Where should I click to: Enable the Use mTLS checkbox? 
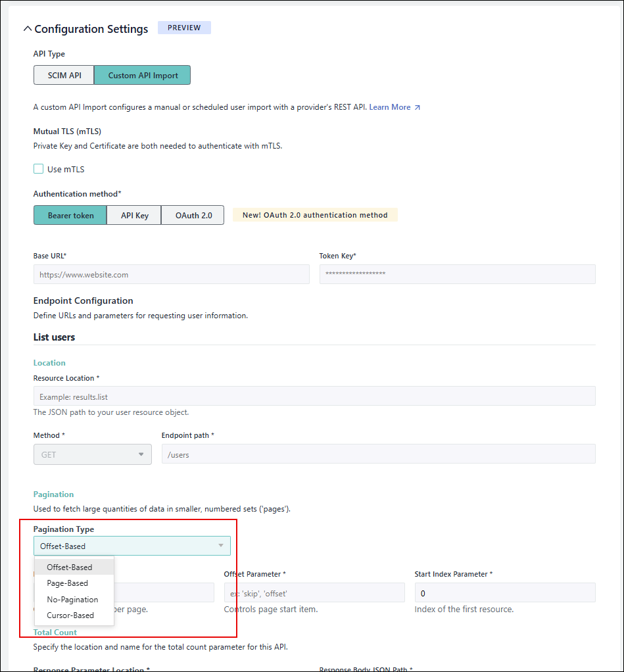tap(39, 169)
